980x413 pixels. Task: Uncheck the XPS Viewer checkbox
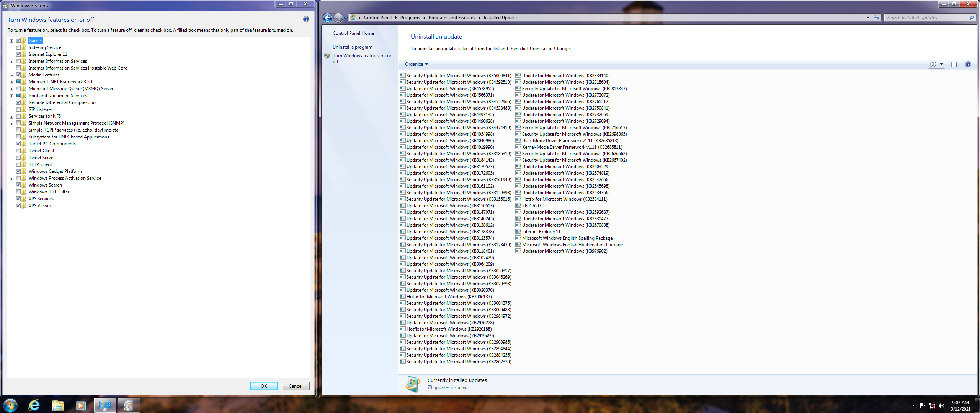point(18,206)
